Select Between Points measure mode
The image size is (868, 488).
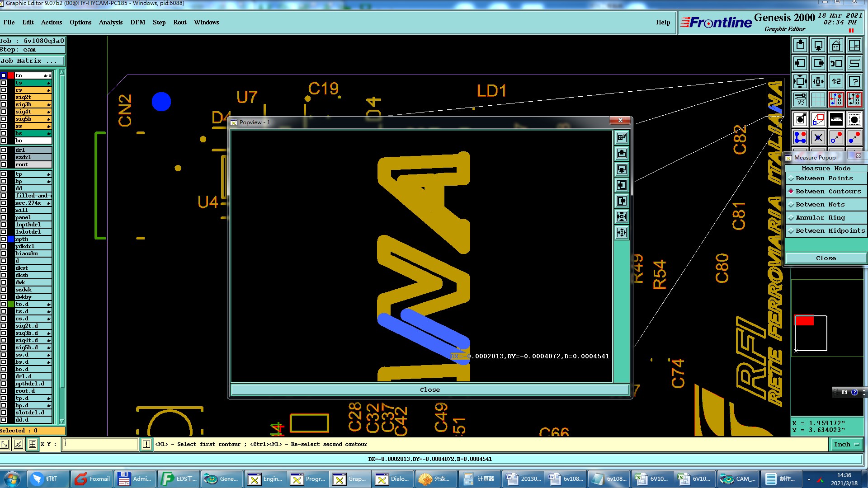[x=824, y=178]
